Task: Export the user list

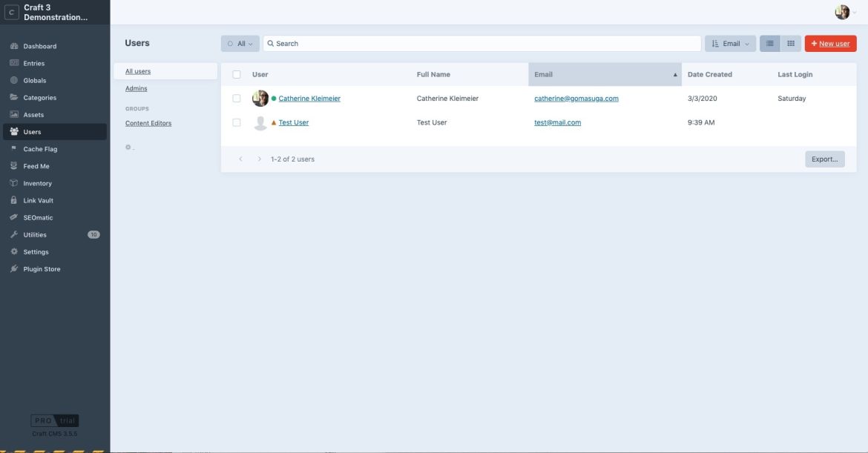Action: click(823, 158)
